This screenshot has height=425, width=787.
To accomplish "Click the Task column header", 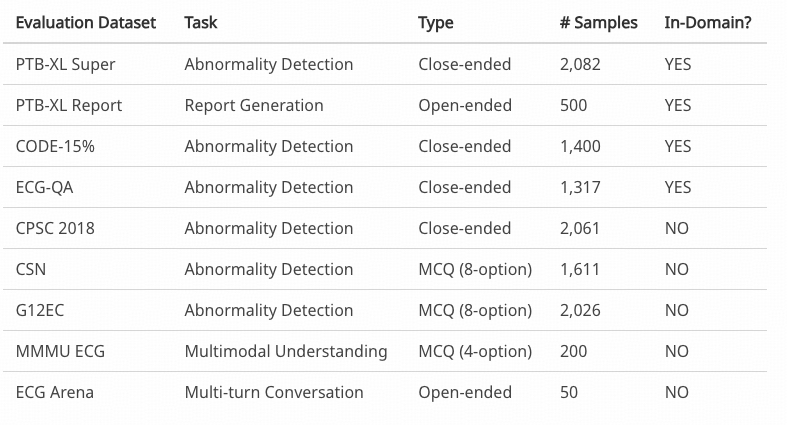I will pyautogui.click(x=201, y=23).
